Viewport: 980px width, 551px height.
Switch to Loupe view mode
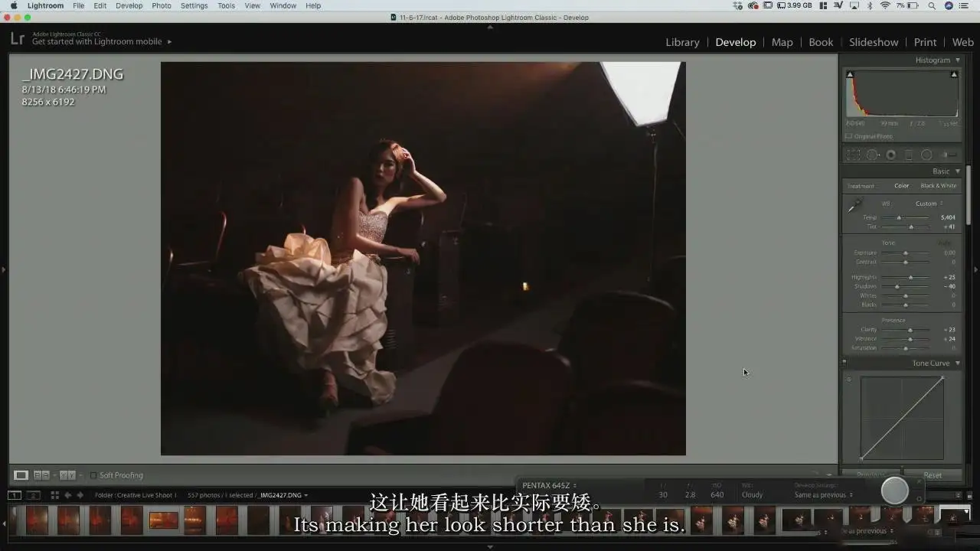21,475
